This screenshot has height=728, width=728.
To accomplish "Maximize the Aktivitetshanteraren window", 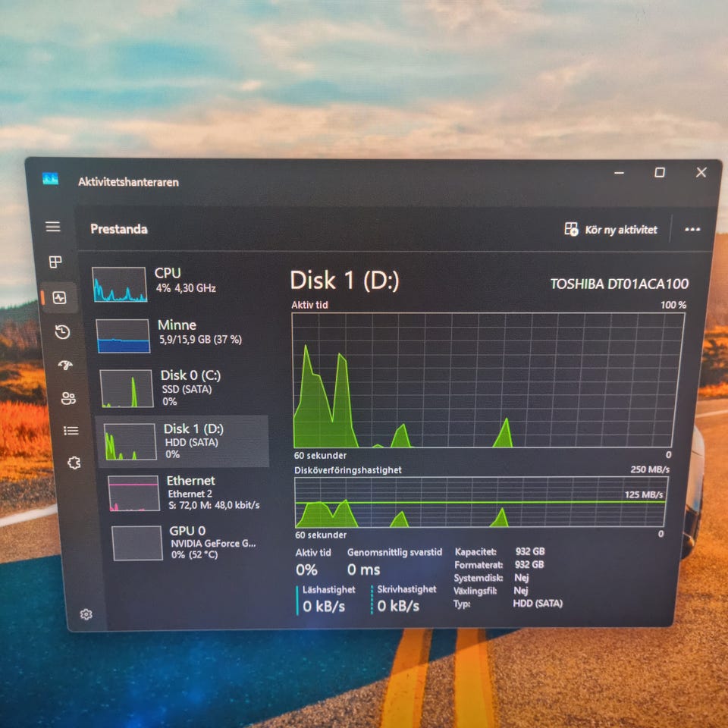I will (x=660, y=173).
